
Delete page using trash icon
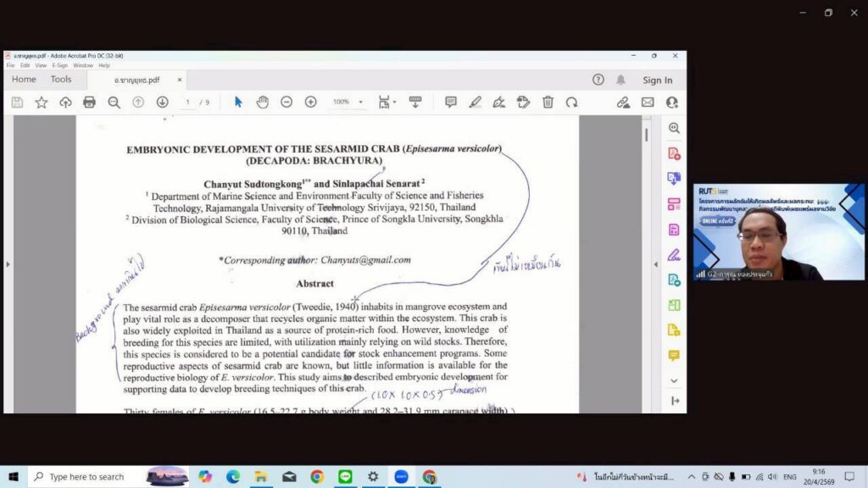pyautogui.click(x=548, y=102)
